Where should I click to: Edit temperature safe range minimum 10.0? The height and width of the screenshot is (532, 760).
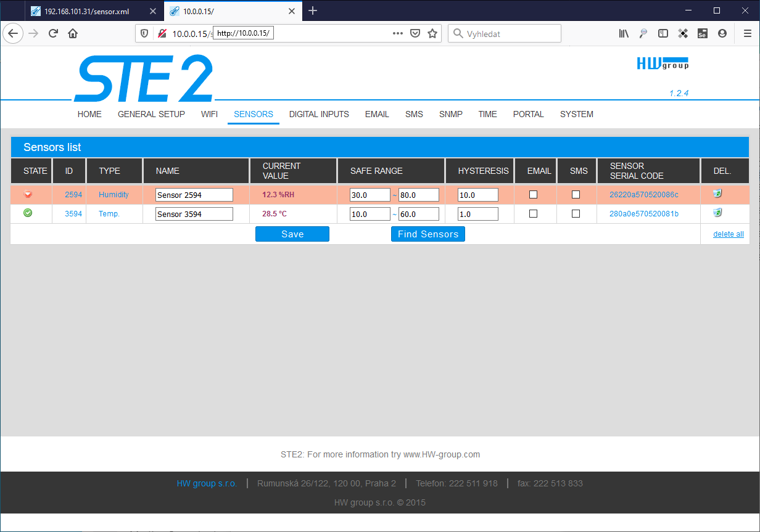[370, 214]
